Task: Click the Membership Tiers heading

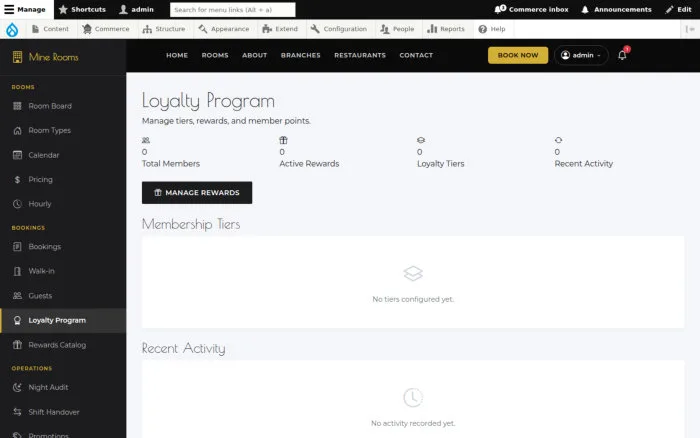Action: tap(191, 224)
